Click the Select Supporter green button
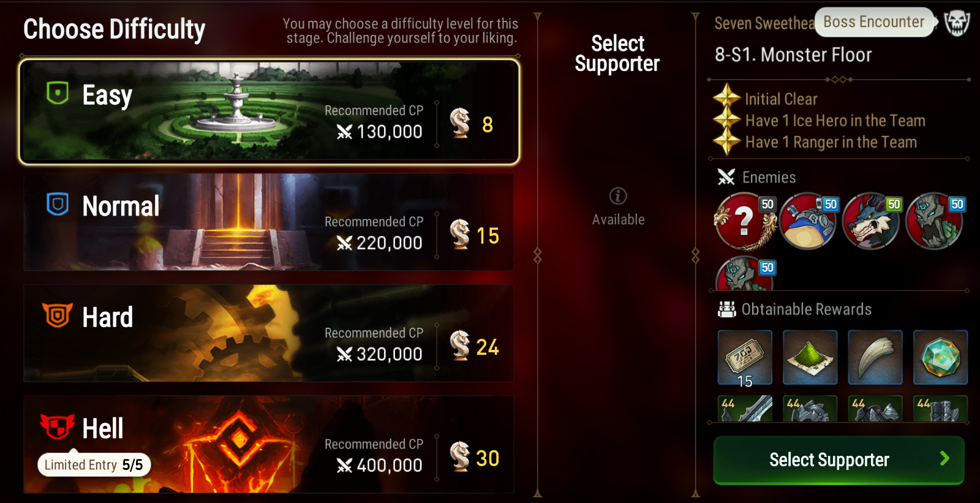The image size is (980, 503). pos(839,460)
